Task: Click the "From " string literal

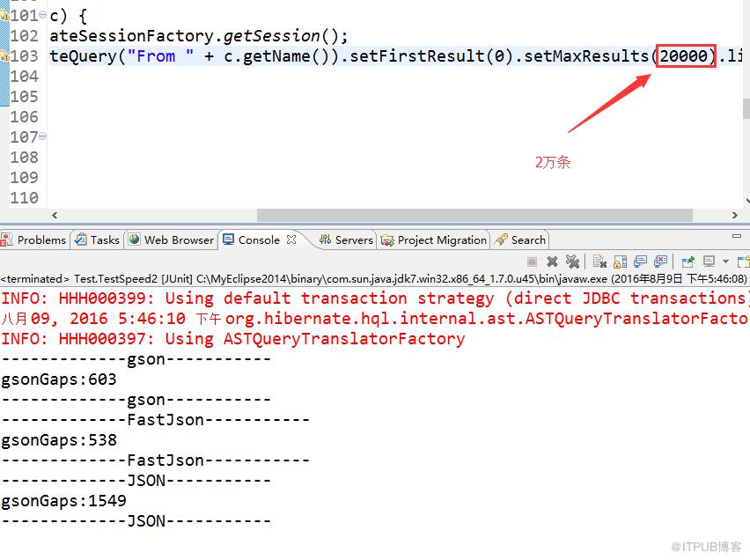Action: [x=161, y=56]
